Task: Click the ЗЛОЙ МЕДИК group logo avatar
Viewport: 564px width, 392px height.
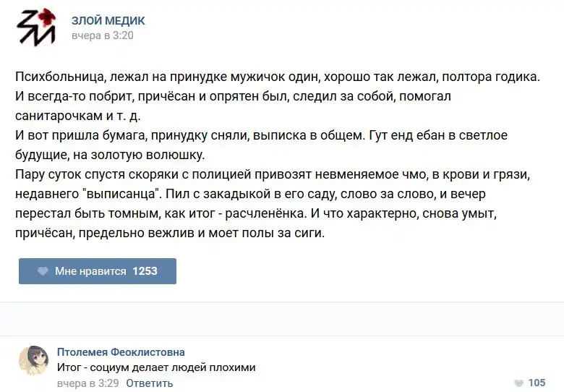Action: coord(36,27)
